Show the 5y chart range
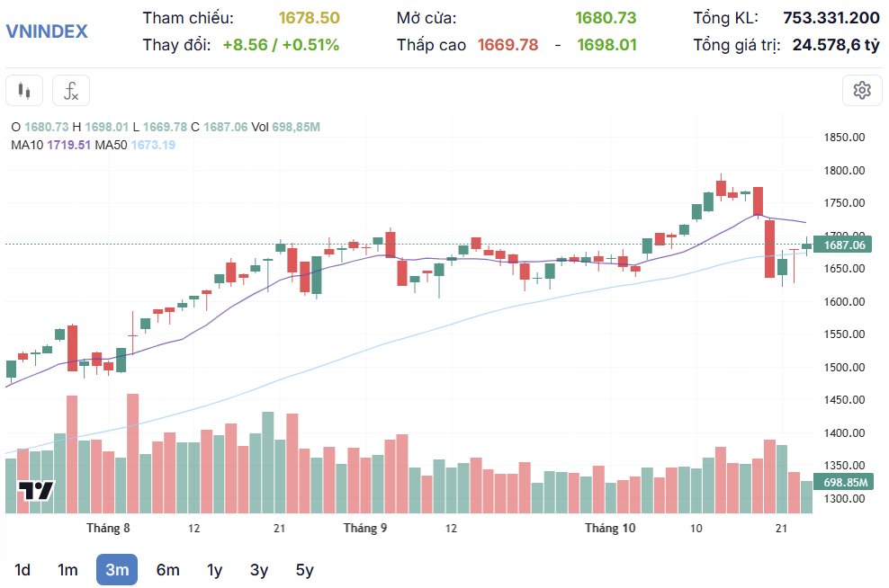Screen dimensions: 889x588 pos(305,570)
